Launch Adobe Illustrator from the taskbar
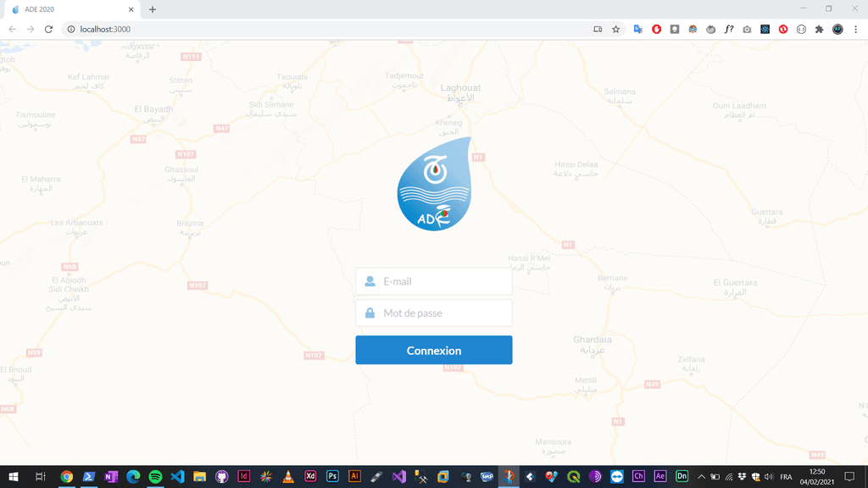Viewport: 868px width, 488px height. 354,476
